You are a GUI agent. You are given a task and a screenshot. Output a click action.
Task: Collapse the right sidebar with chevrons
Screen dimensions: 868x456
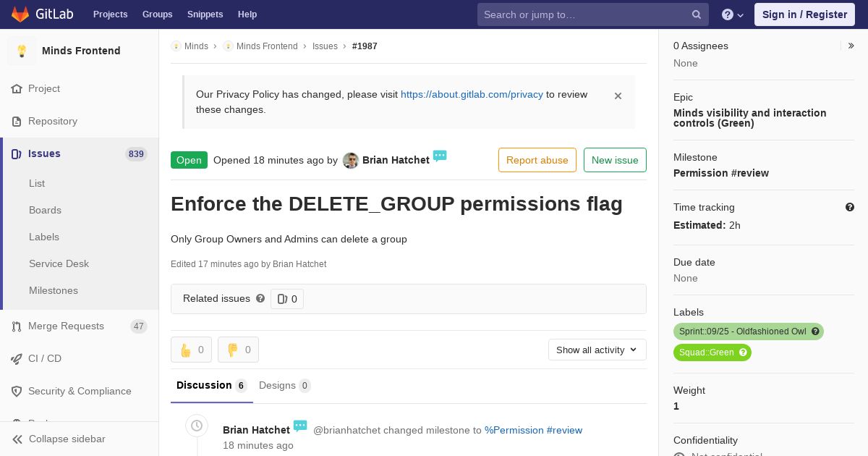(851, 46)
